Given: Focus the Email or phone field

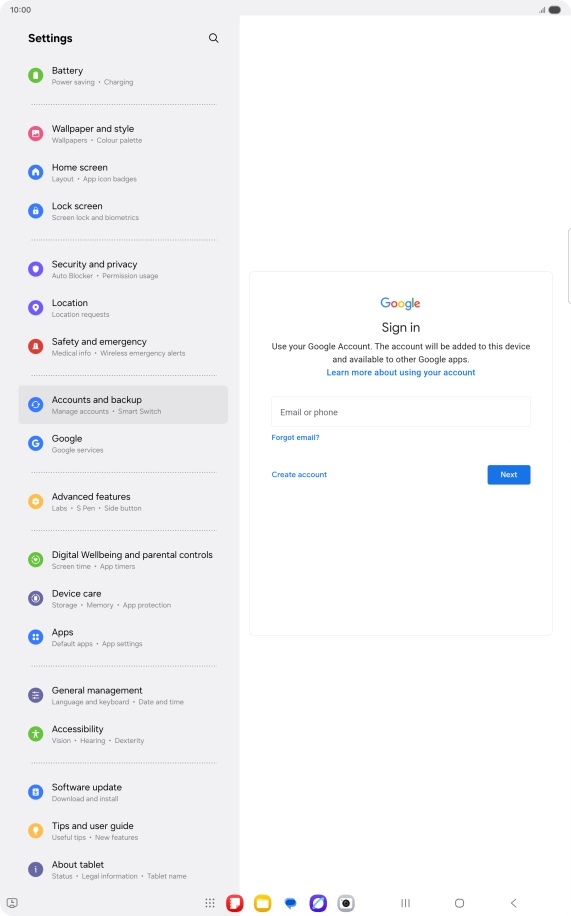Looking at the screenshot, I should coord(401,412).
